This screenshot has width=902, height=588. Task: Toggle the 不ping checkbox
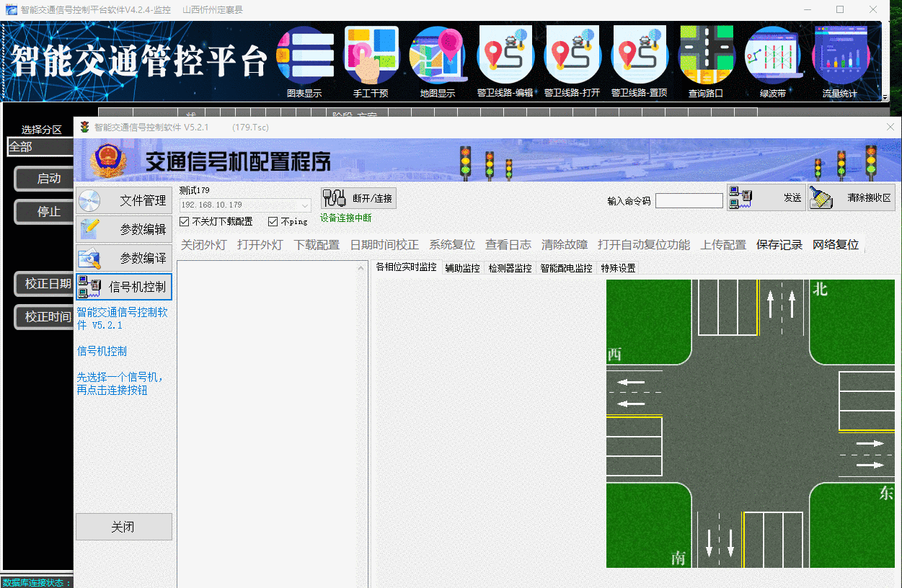pos(273,222)
